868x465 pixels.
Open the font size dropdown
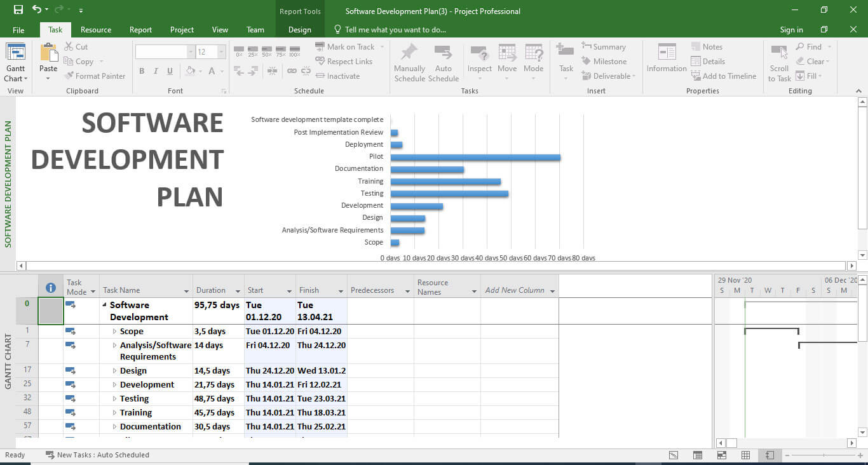point(222,52)
